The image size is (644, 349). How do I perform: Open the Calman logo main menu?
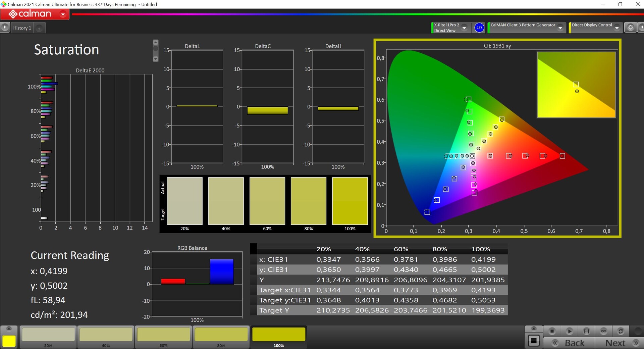[x=35, y=14]
